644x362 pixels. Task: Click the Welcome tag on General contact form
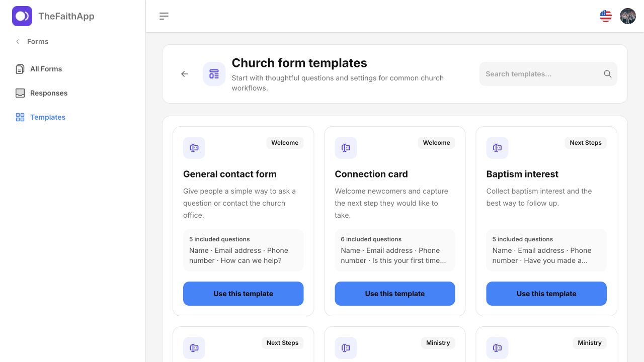[x=285, y=143]
